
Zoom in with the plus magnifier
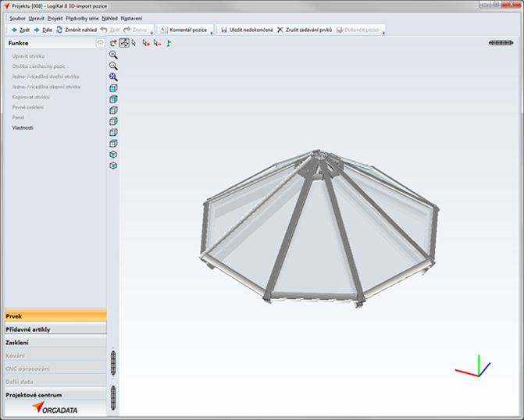tap(113, 55)
